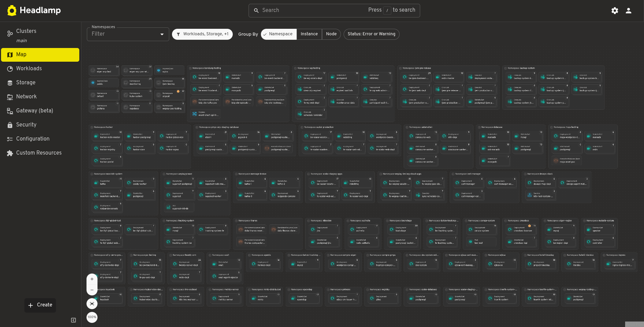Toggle the Status: Error or Warning filter
Image resolution: width=644 pixels, height=327 pixels.
(x=371, y=34)
